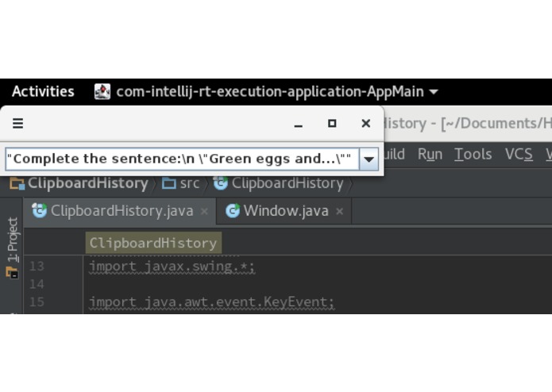Open the clipboard history combo box arrow

coord(369,159)
